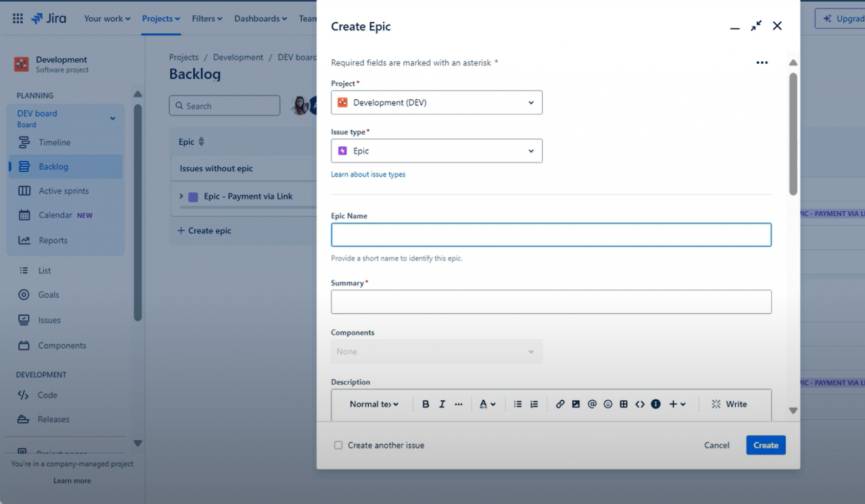Open the emoji picker in the description toolbar
The image size is (865, 504).
tap(608, 404)
